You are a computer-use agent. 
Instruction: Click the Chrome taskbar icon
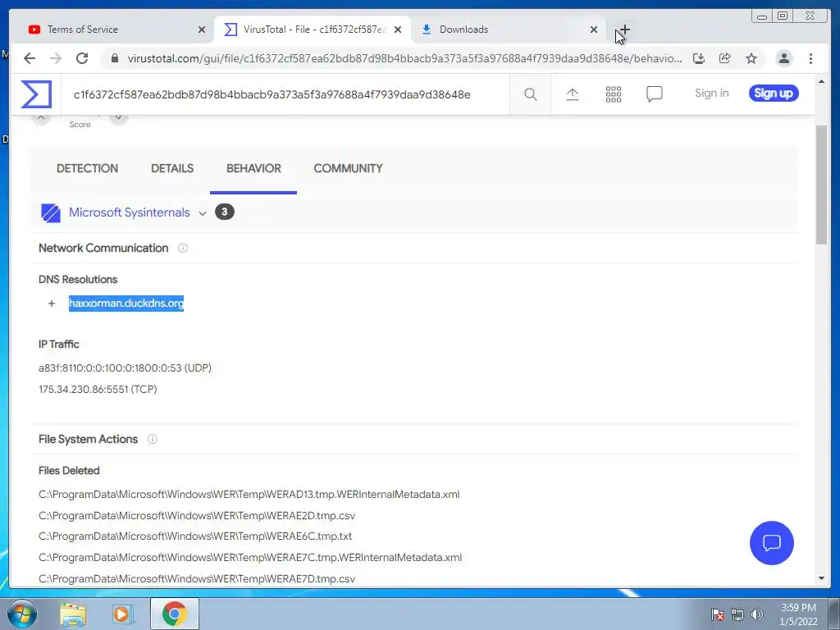point(174,614)
